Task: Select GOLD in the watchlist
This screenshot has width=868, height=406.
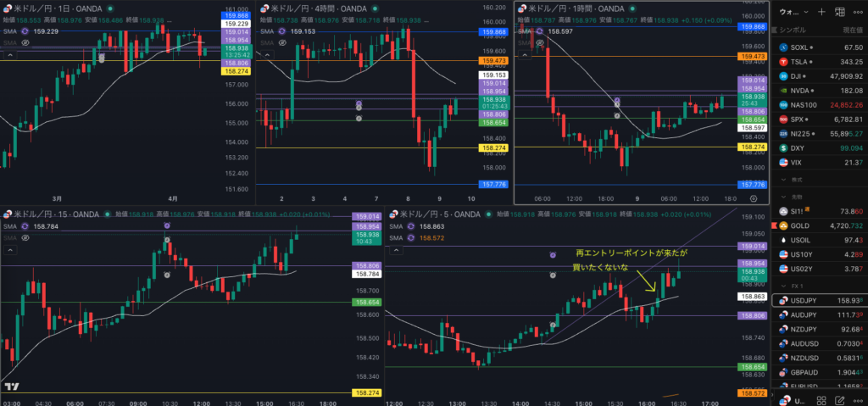Action: click(x=800, y=226)
